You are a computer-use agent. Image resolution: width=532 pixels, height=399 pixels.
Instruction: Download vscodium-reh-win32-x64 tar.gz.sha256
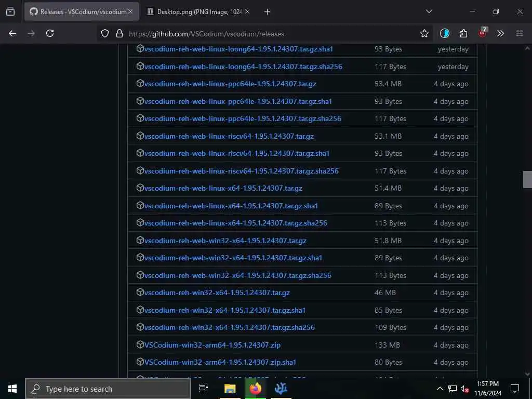pyautogui.click(x=229, y=327)
